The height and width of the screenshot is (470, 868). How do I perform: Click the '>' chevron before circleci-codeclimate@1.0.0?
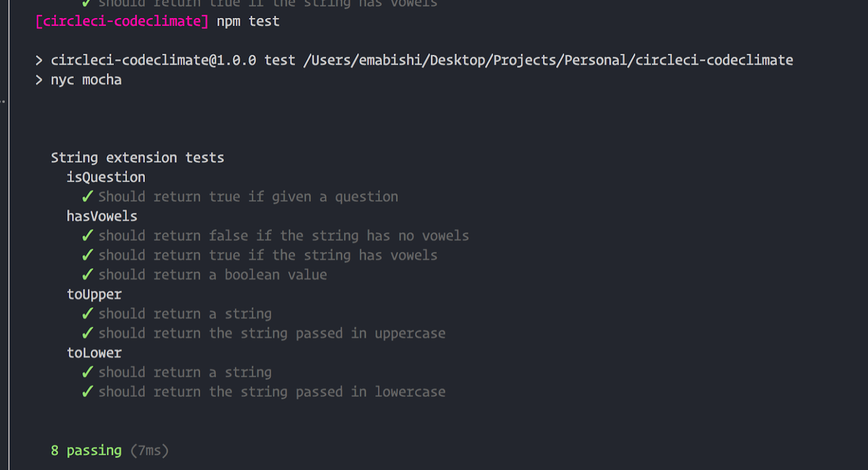39,60
